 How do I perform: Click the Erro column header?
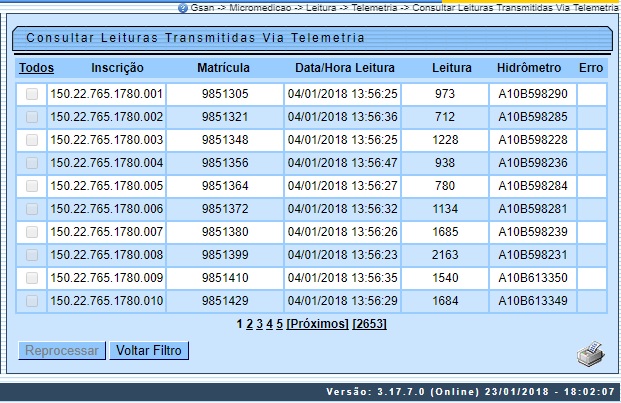pyautogui.click(x=591, y=68)
